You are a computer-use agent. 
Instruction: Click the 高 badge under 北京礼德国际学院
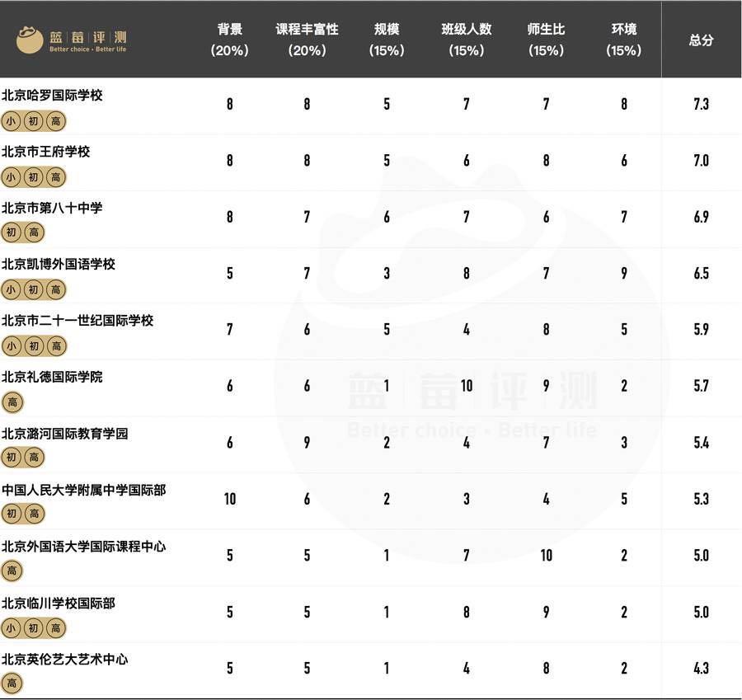click(12, 402)
